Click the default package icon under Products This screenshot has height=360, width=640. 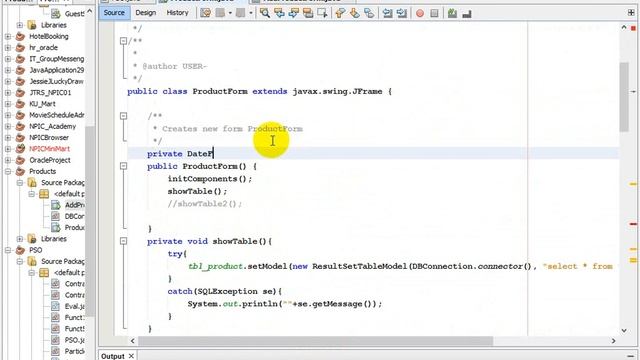tap(44, 194)
